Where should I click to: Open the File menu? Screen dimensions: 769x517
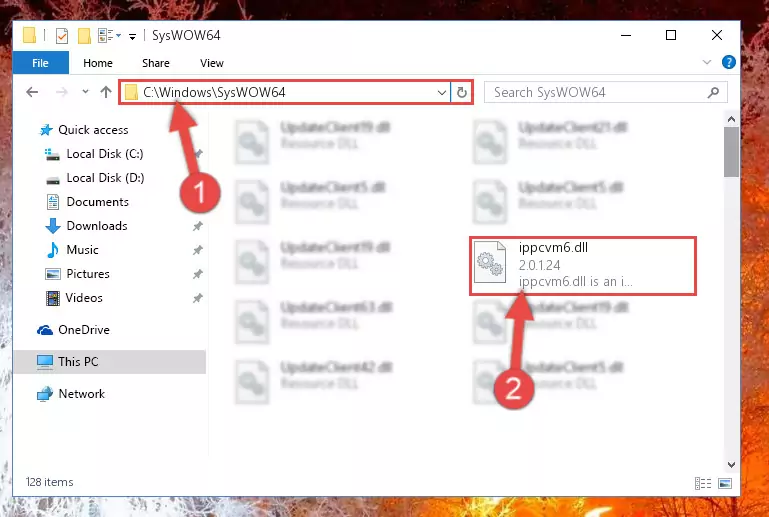[40, 63]
